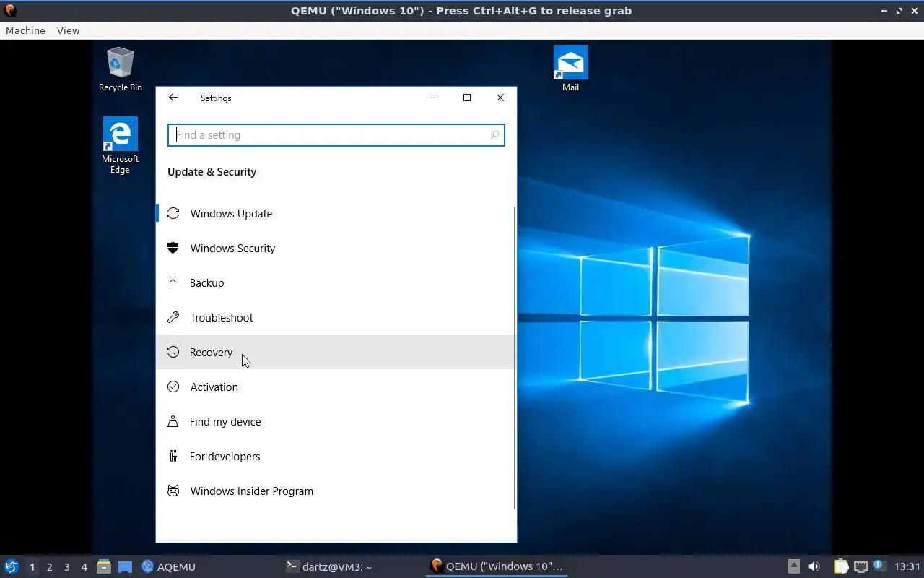924x578 pixels.
Task: Click the Find my device person icon
Action: (173, 421)
